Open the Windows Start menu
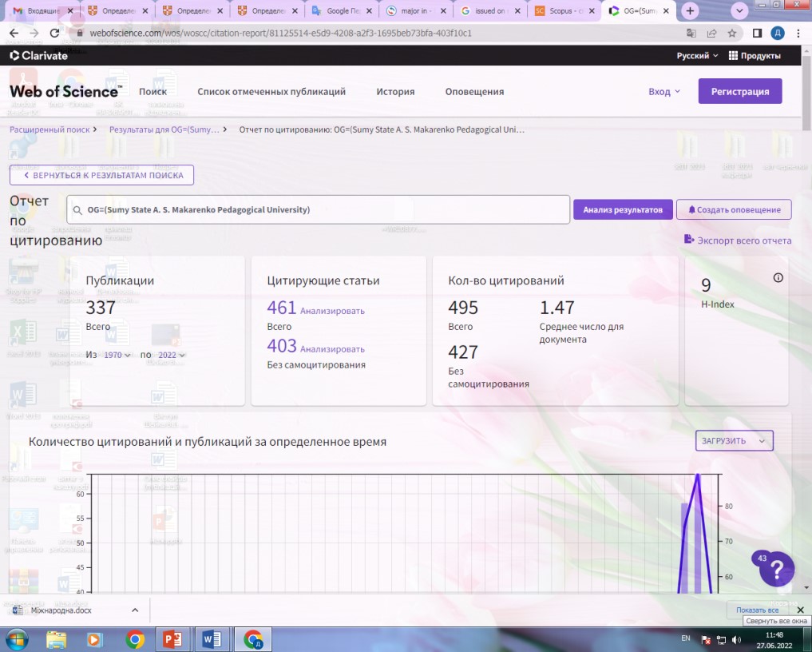Screen dimensions: 812x652 pyautogui.click(x=15, y=639)
